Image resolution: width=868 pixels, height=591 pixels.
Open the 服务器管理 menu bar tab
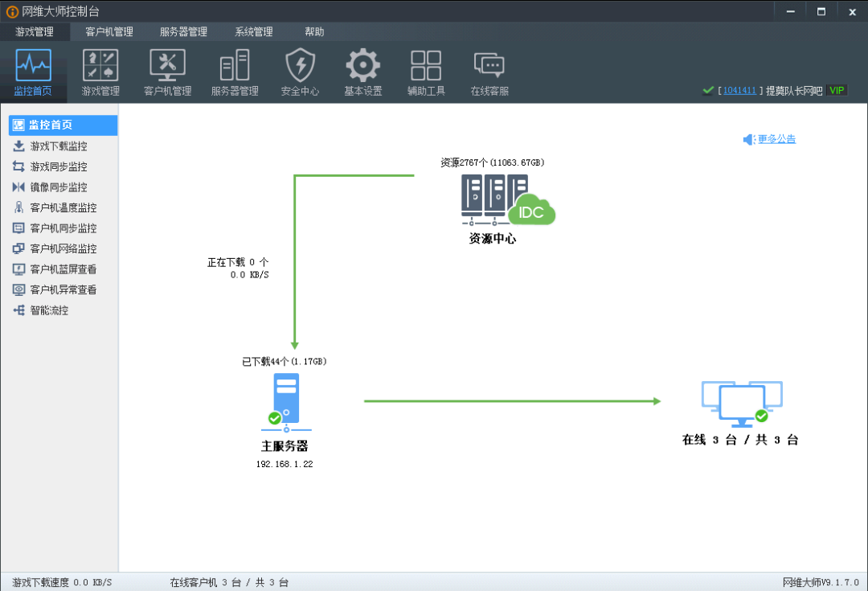[183, 31]
